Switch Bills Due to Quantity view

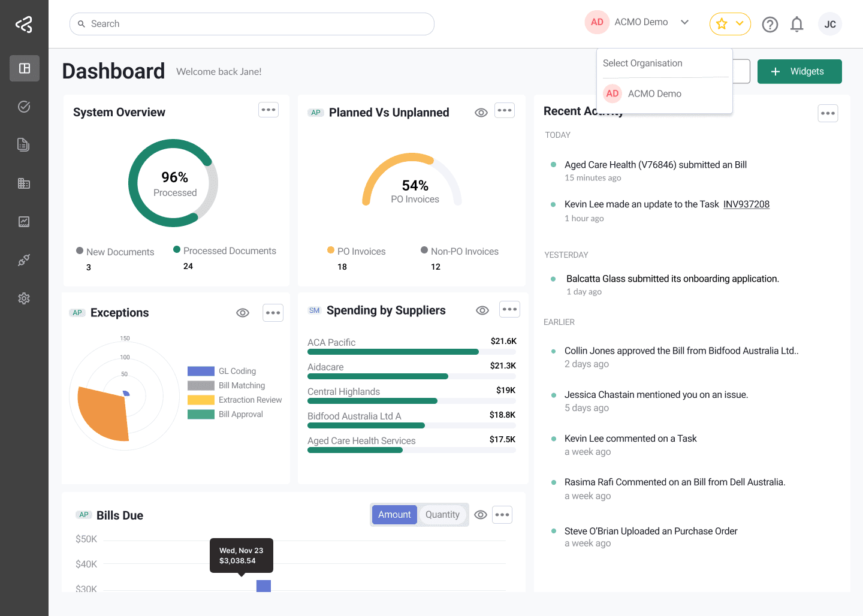[x=443, y=514]
